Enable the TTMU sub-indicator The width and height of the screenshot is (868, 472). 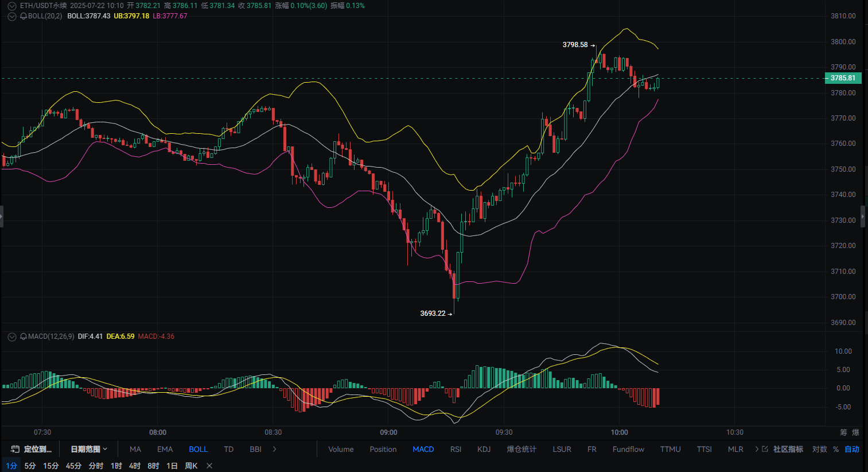coord(671,449)
